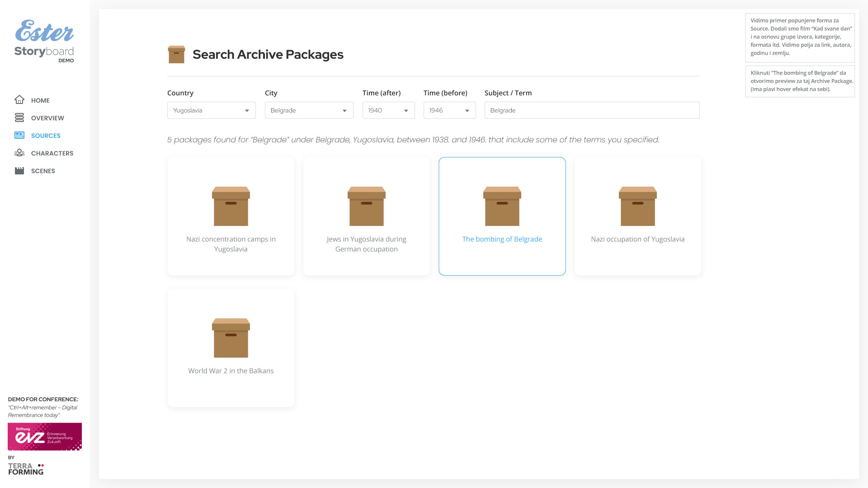868x488 pixels.
Task: Click the Home house icon in sidebar
Action: [19, 100]
